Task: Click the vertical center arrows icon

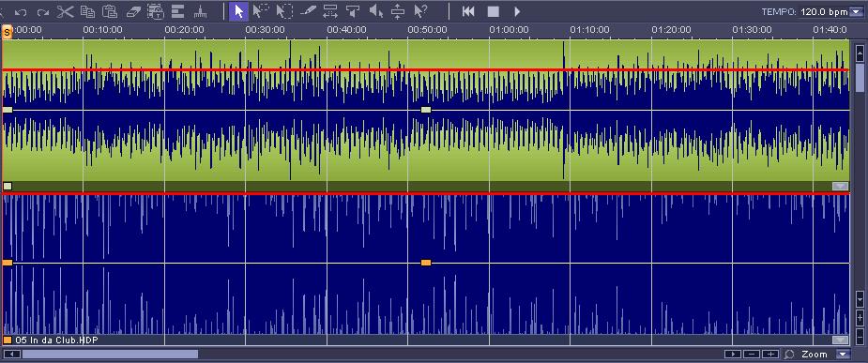Action: tap(398, 11)
